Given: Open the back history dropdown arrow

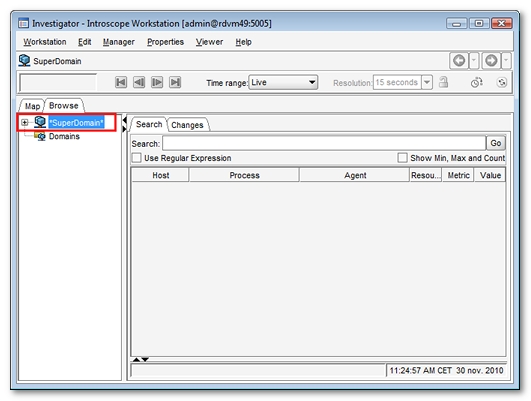Looking at the screenshot, I should click(474, 61).
